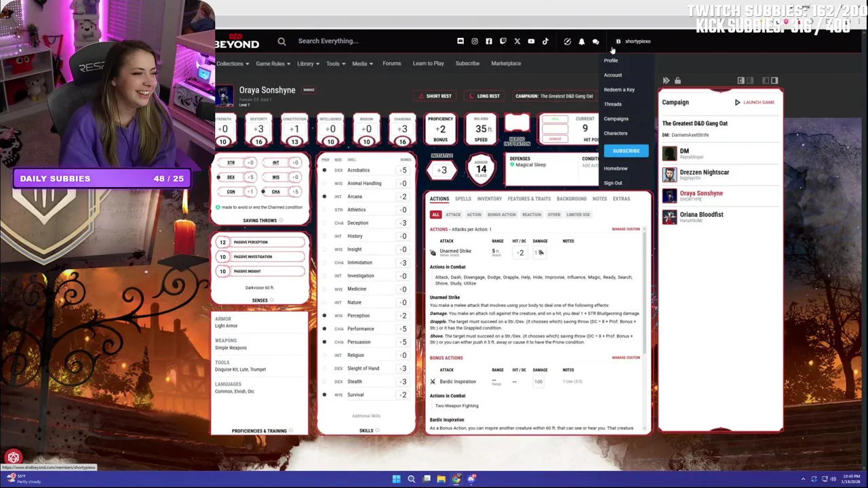Click Launch Game in the Campaign panel
The image size is (868, 488).
click(754, 102)
